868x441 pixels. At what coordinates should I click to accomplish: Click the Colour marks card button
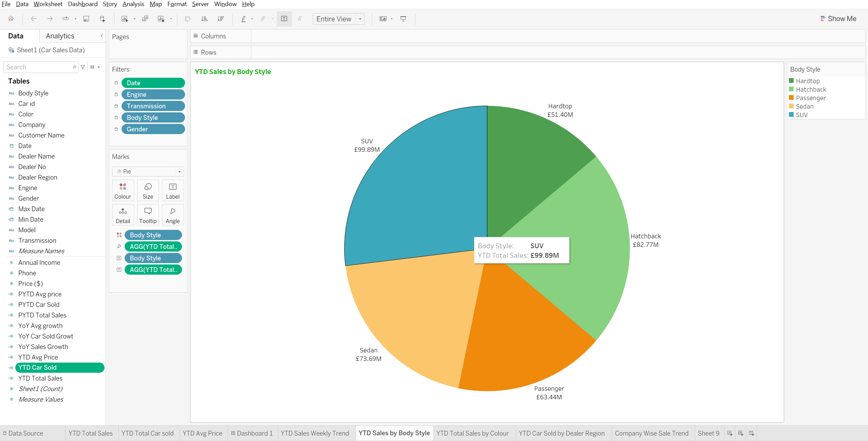[123, 190]
